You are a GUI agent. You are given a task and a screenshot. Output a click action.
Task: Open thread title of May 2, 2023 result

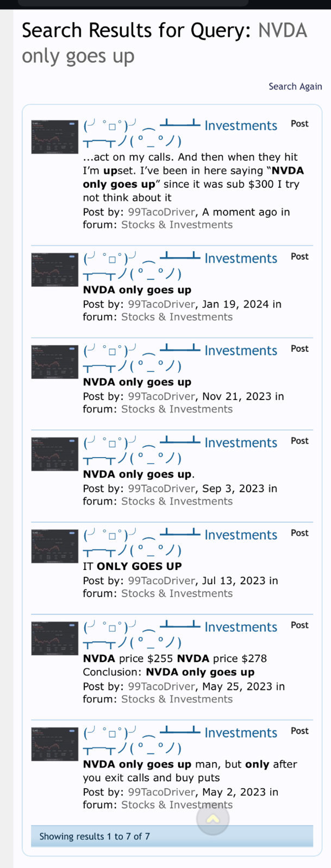(180, 740)
